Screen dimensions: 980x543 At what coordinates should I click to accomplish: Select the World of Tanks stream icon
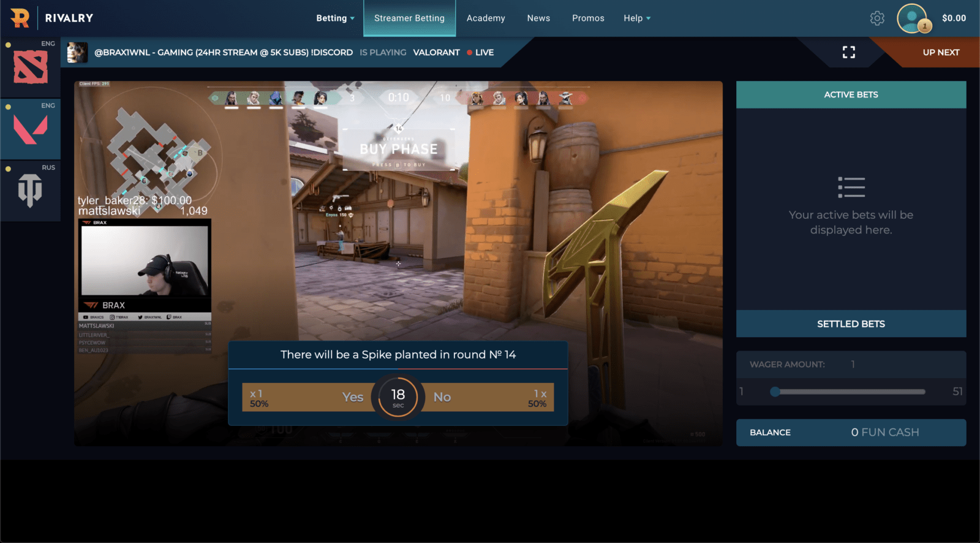click(30, 191)
